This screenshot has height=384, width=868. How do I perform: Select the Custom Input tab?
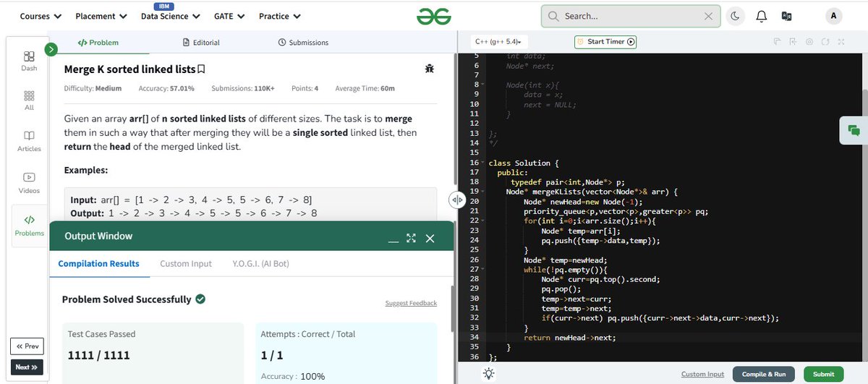[186, 263]
